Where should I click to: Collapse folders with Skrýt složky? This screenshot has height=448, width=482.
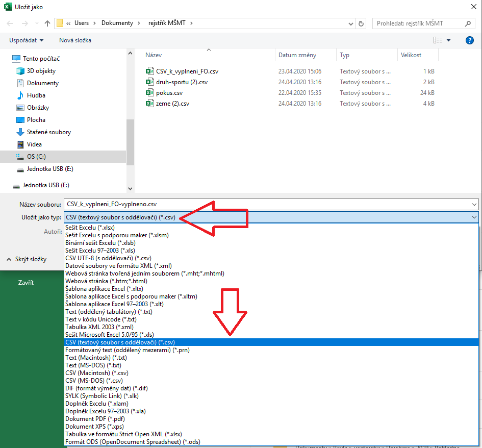click(x=27, y=259)
